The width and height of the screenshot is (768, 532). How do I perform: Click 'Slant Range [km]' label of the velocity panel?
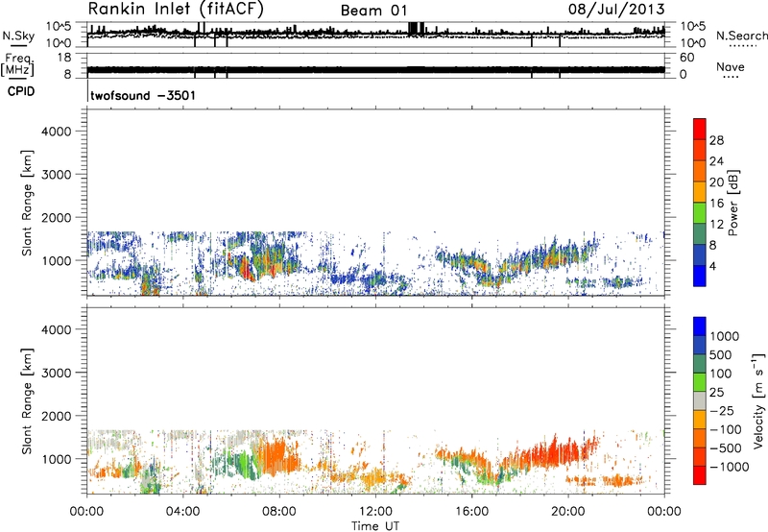coord(27,401)
